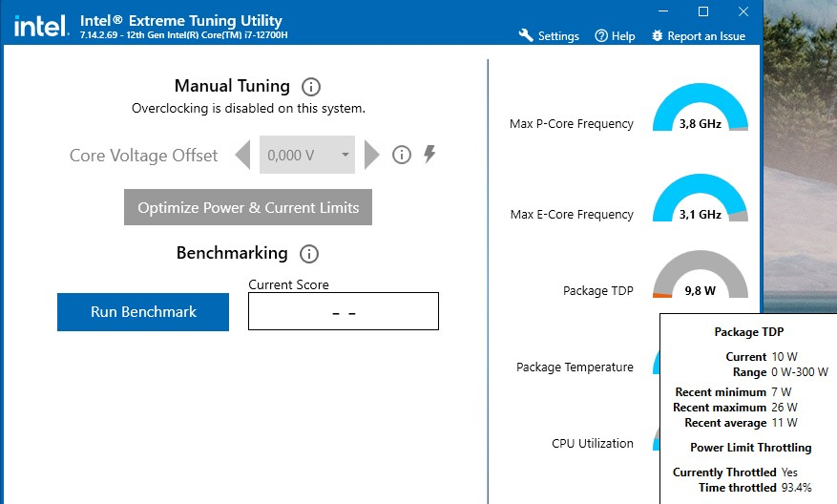The width and height of the screenshot is (837, 504).
Task: Click the Max E-Core Frequency gauge
Action: (700, 199)
